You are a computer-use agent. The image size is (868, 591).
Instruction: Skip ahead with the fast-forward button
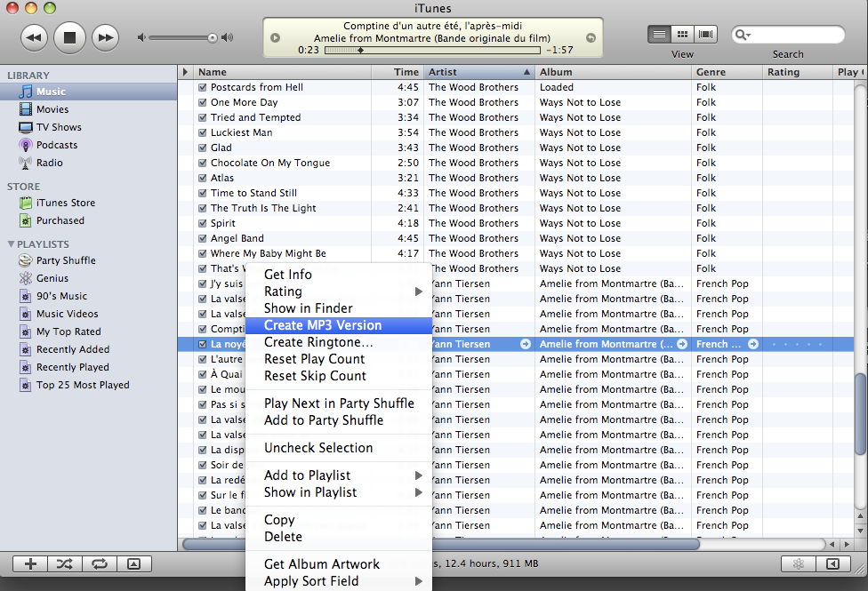[105, 37]
